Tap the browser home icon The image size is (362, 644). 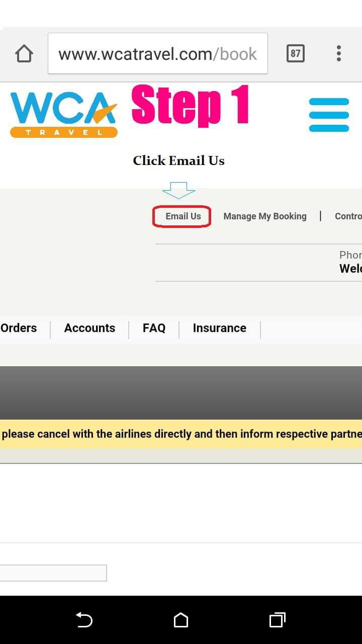[x=24, y=53]
